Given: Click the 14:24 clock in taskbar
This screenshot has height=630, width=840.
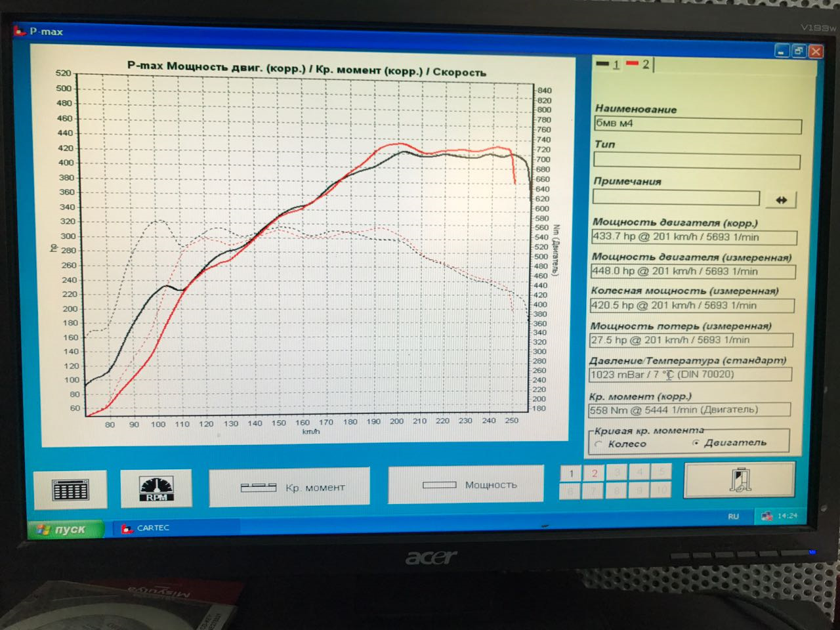Looking at the screenshot, I should [787, 516].
